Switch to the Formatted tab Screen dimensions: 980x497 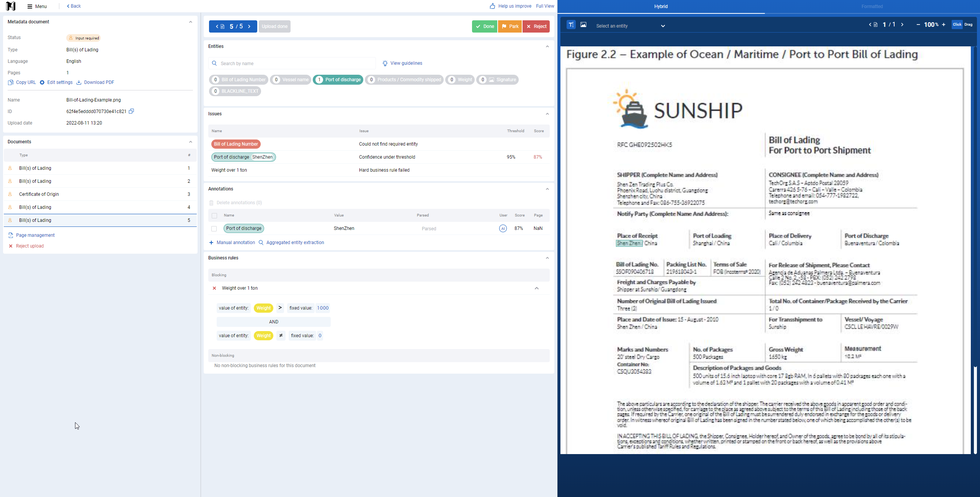tap(872, 7)
